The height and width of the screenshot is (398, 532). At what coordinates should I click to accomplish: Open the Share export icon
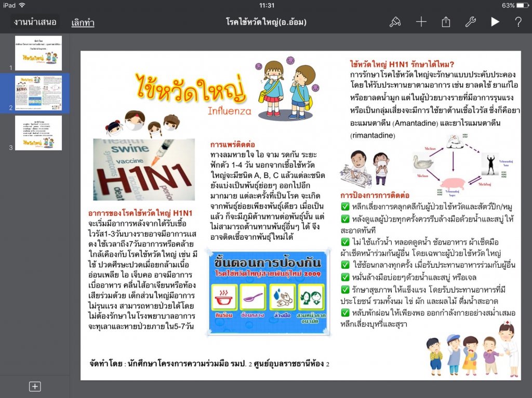pyautogui.click(x=446, y=22)
